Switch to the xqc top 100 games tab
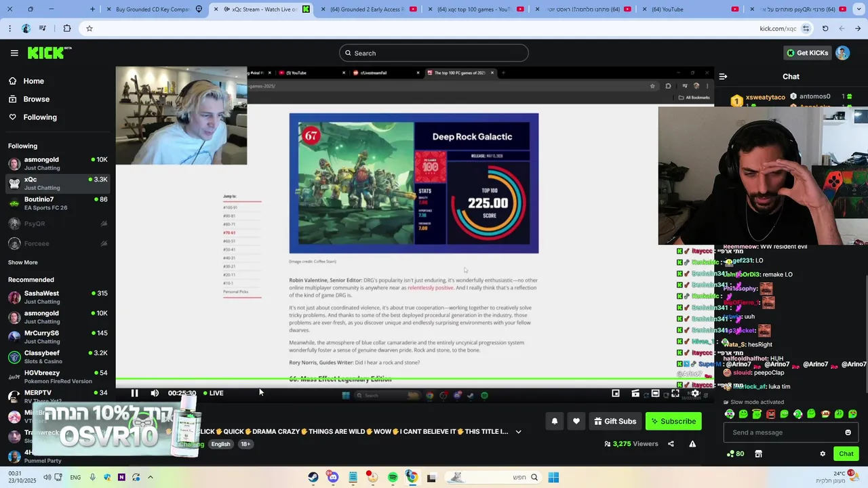The image size is (868, 488). (x=474, y=9)
